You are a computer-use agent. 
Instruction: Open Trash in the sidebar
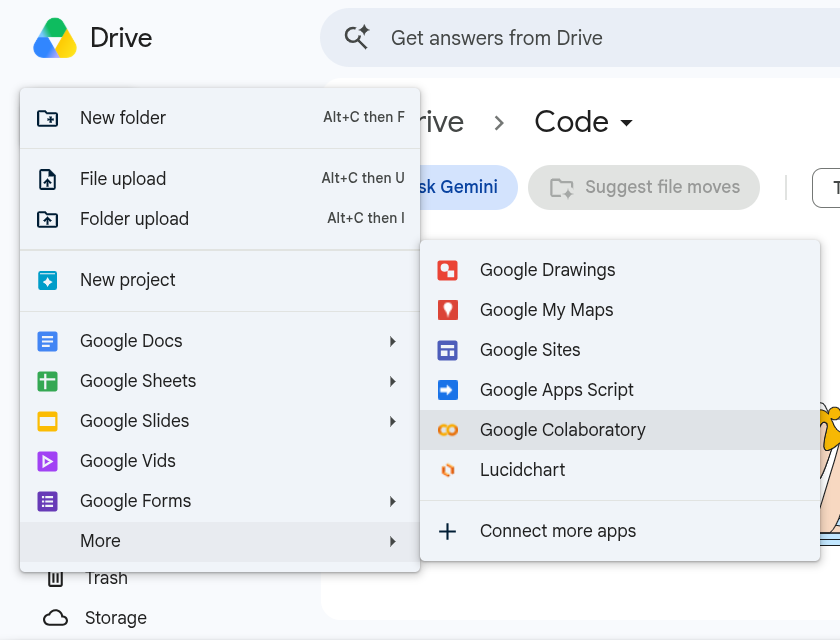(x=107, y=578)
